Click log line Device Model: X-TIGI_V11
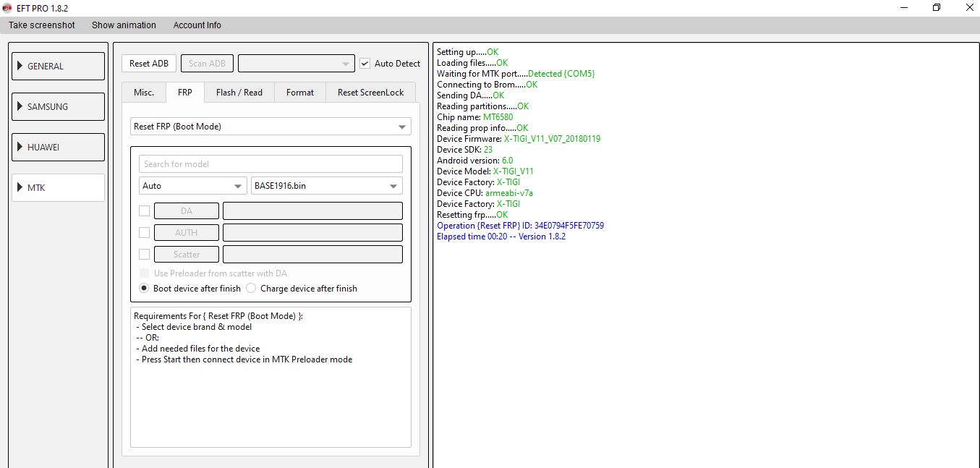The image size is (980, 468). 485,171
